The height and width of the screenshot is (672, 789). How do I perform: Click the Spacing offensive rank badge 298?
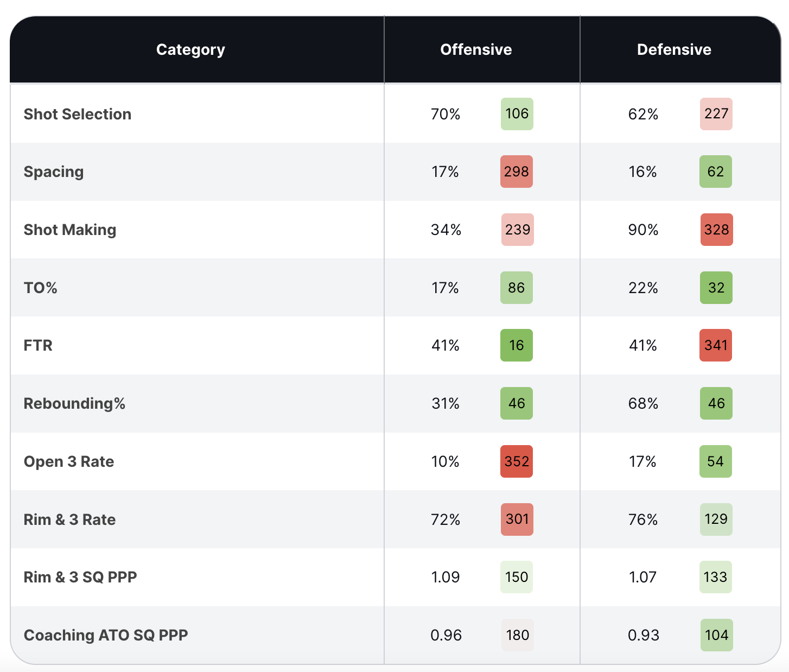pyautogui.click(x=517, y=172)
